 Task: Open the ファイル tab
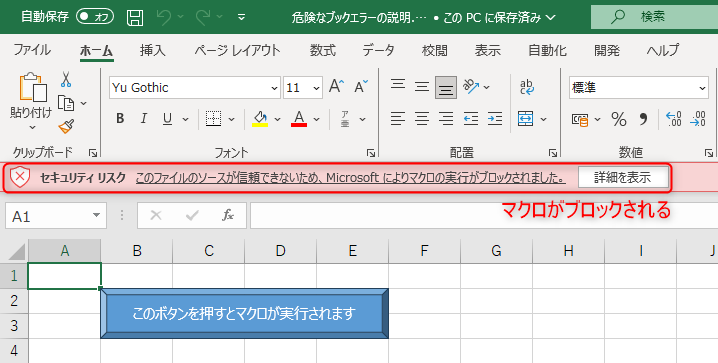(x=32, y=50)
